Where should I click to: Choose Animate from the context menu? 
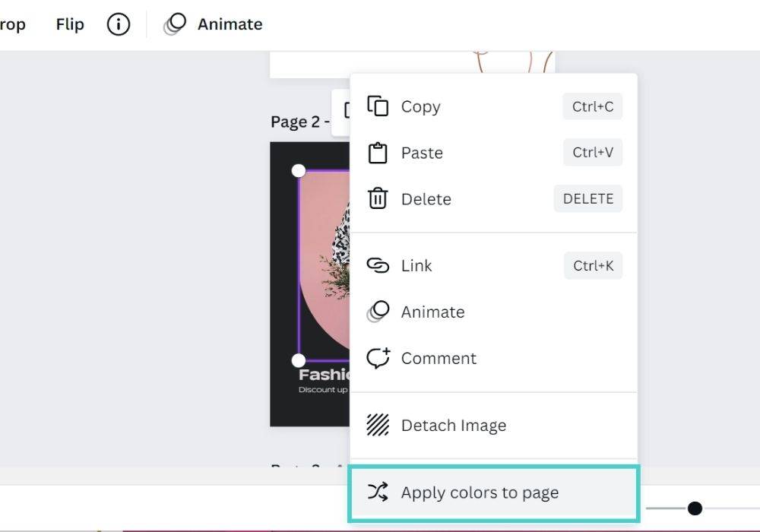pyautogui.click(x=493, y=312)
